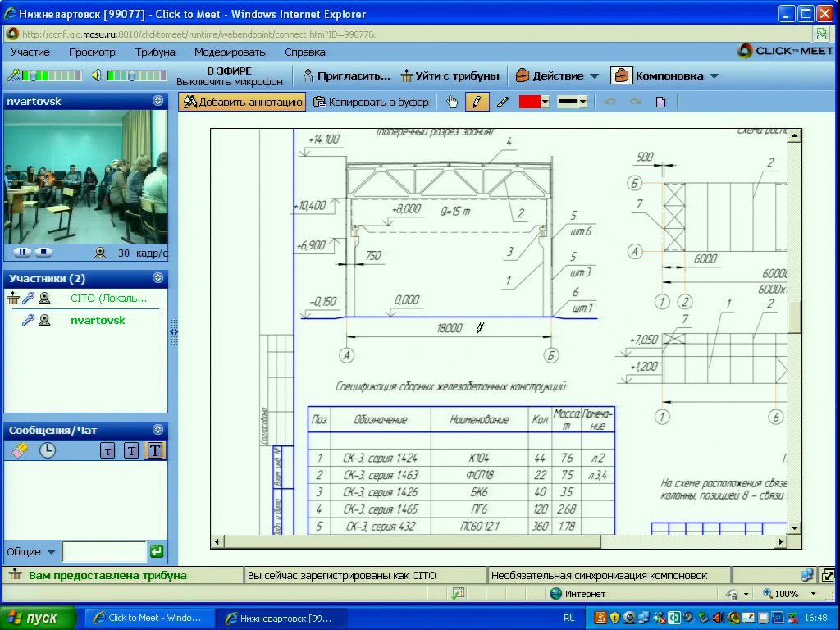Click the side panel splitter handle
Screen dimensions: 840x630
point(174,331)
